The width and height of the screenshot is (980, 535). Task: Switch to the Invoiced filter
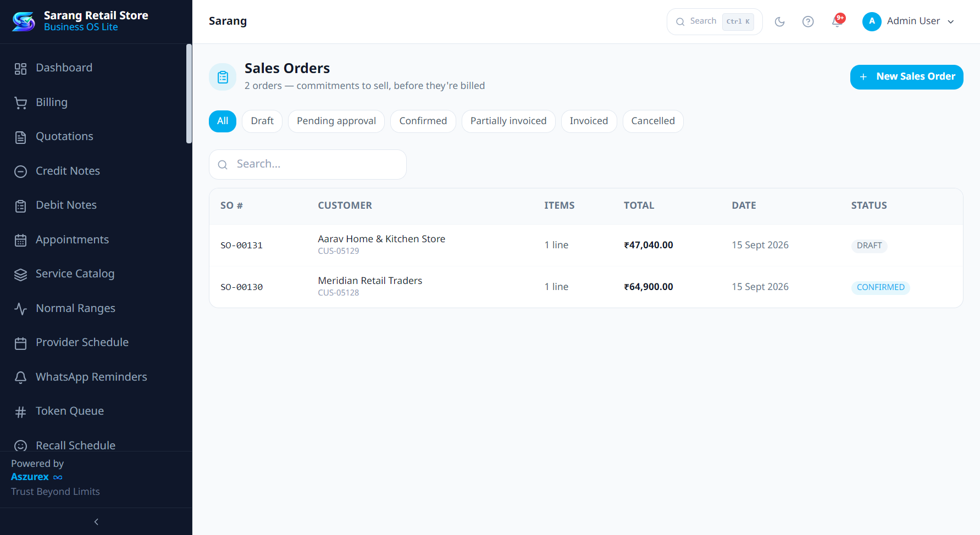click(589, 121)
